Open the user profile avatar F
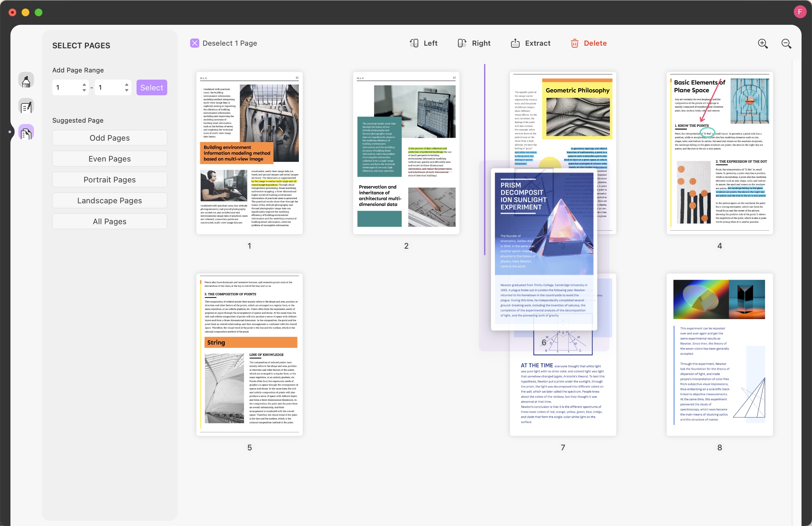812x526 pixels. tap(799, 12)
